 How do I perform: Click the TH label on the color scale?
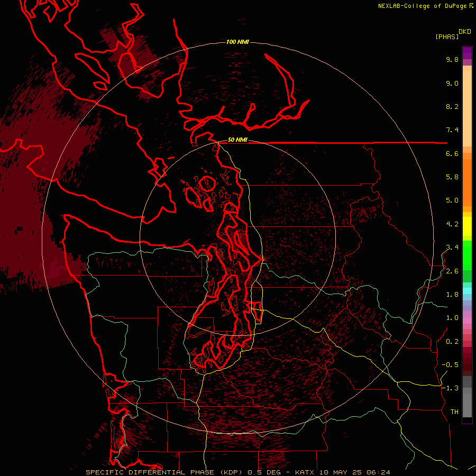(x=454, y=412)
